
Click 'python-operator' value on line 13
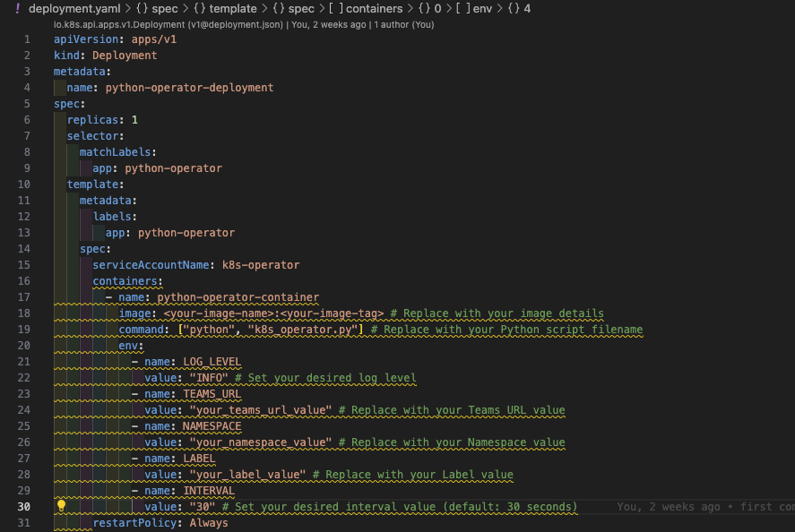[186, 233]
